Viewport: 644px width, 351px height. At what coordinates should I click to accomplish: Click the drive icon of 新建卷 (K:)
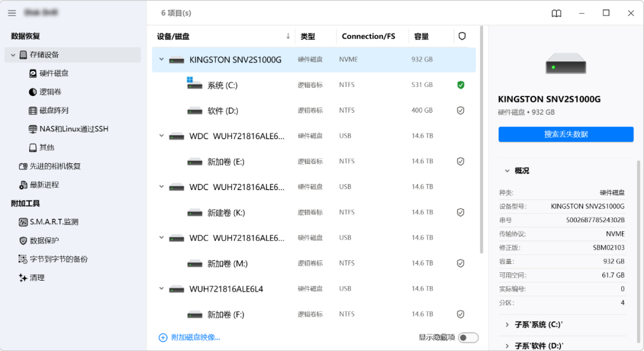pos(194,213)
